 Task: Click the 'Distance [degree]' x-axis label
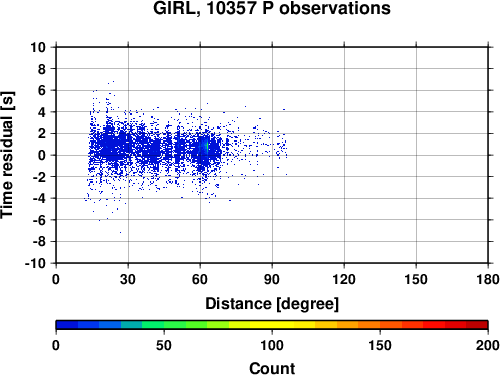pyautogui.click(x=272, y=304)
